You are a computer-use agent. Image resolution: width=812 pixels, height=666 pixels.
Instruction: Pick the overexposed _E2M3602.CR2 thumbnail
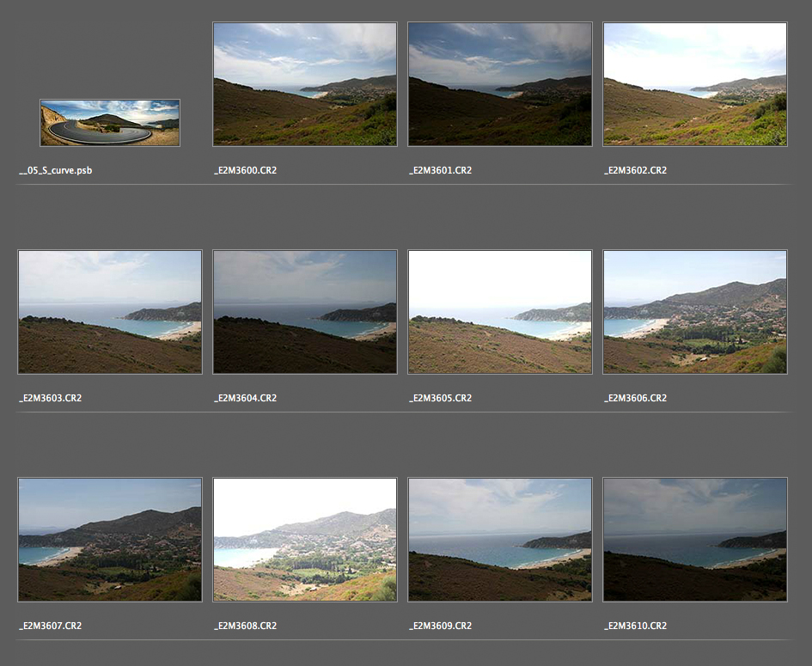[694, 84]
